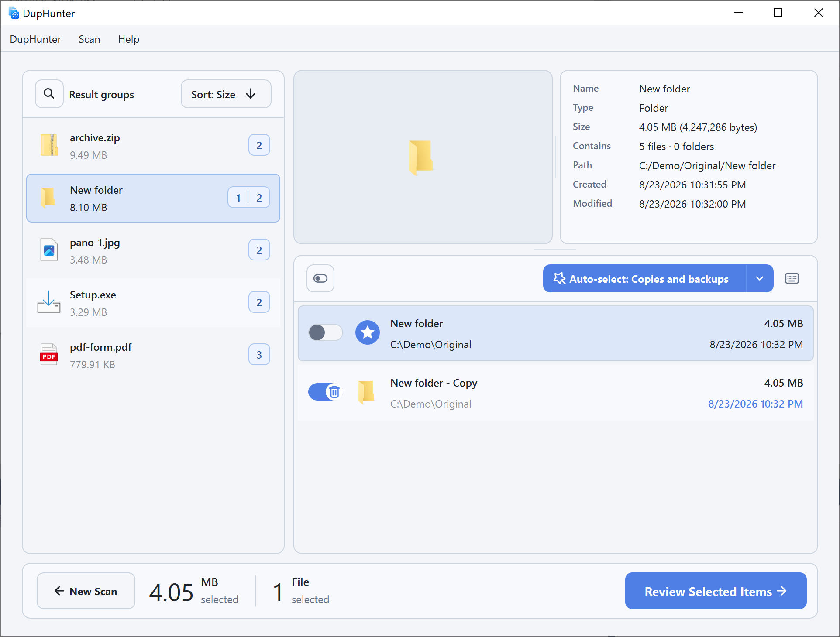Click the installer download icon for Setup.exe

point(49,302)
